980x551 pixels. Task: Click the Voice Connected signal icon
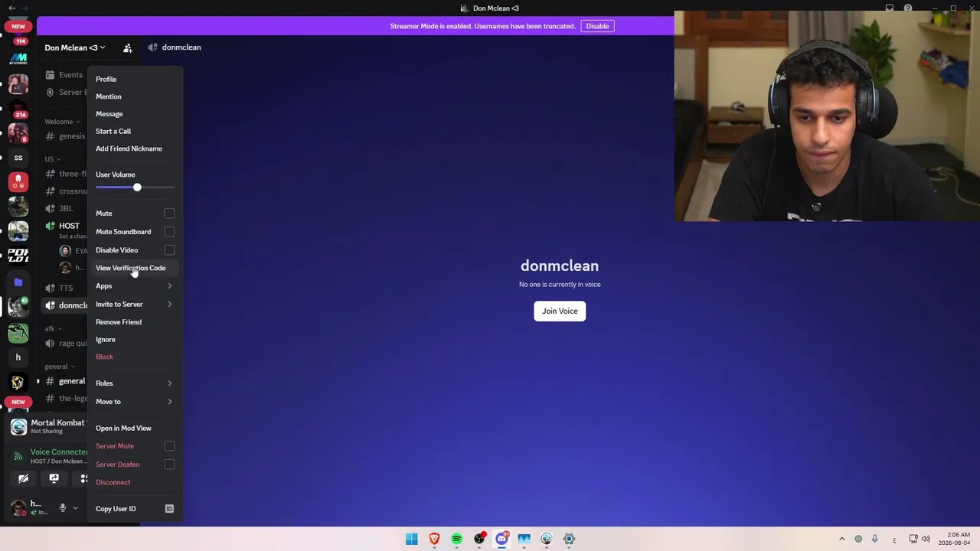(x=18, y=456)
